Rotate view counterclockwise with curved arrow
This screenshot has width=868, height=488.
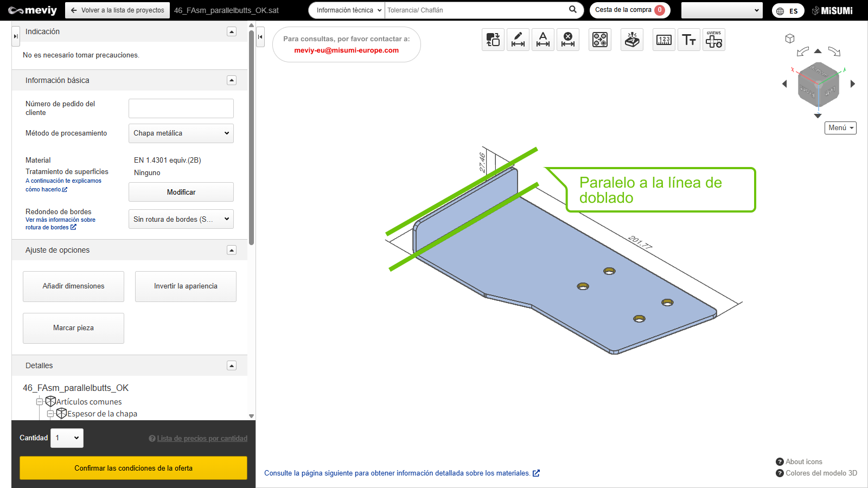click(802, 52)
